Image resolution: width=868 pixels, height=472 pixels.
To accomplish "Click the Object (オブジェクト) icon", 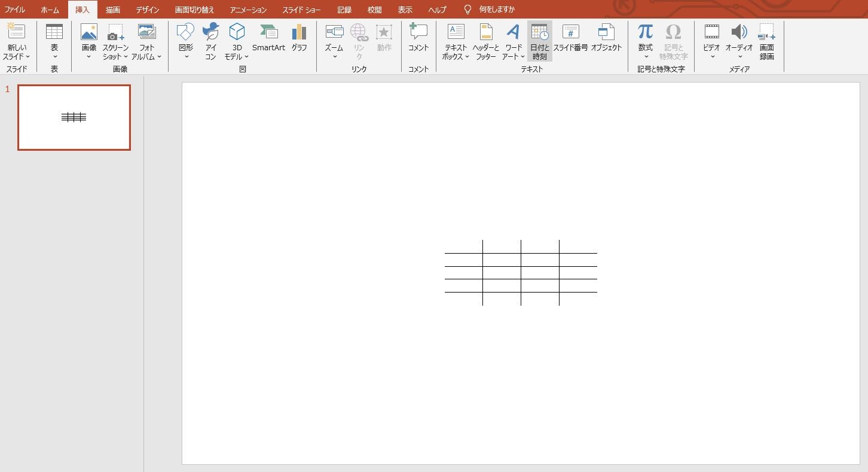I will coord(606,32).
